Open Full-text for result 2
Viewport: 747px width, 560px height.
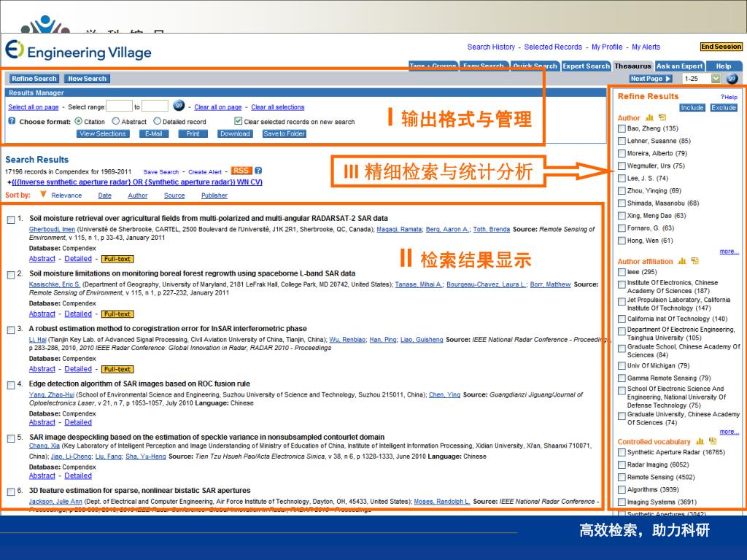117,314
